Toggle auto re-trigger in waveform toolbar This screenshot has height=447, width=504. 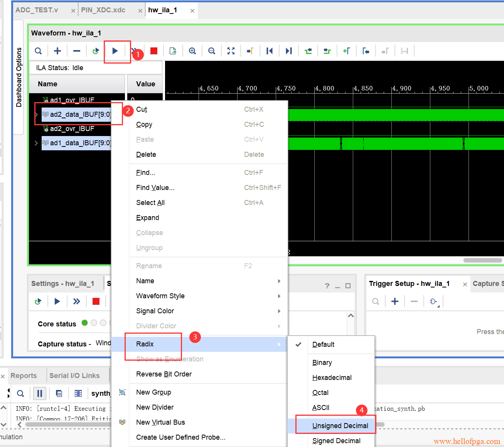(x=96, y=51)
